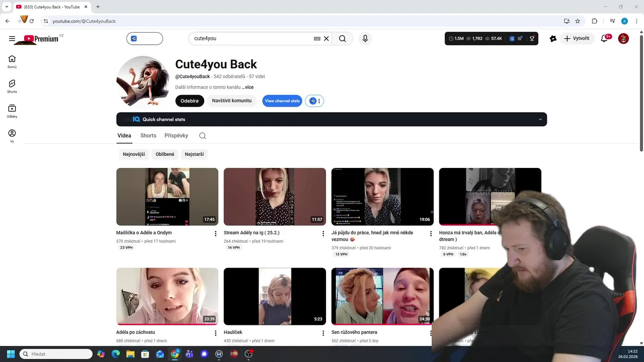Open options for Stream Adély na ig video
Image resolution: width=644 pixels, height=362 pixels.
pyautogui.click(x=323, y=234)
